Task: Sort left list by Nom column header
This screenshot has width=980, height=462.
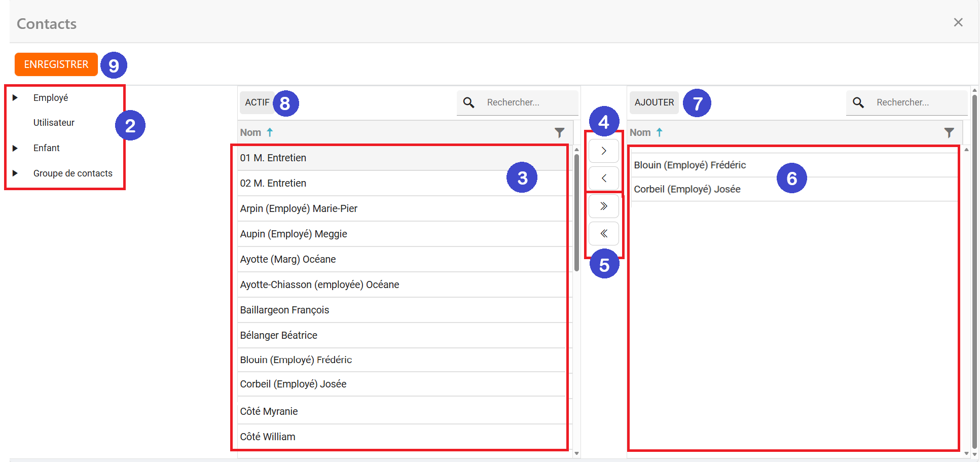Action: (x=250, y=133)
